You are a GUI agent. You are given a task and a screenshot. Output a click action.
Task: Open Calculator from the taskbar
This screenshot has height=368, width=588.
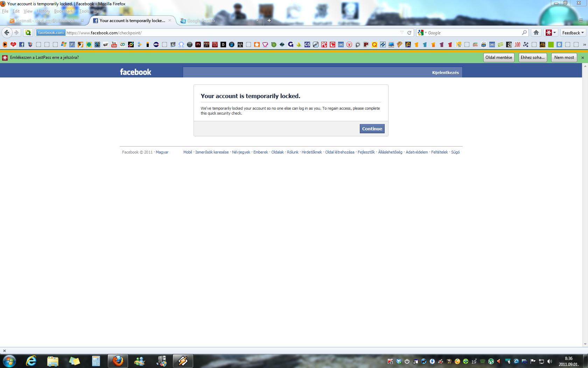pyautogui.click(x=96, y=361)
